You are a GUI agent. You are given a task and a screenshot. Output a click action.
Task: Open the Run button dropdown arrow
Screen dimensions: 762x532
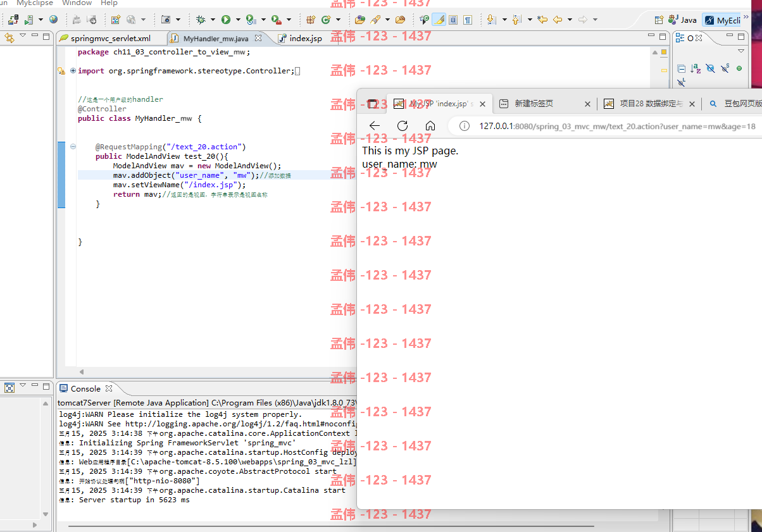click(x=237, y=20)
